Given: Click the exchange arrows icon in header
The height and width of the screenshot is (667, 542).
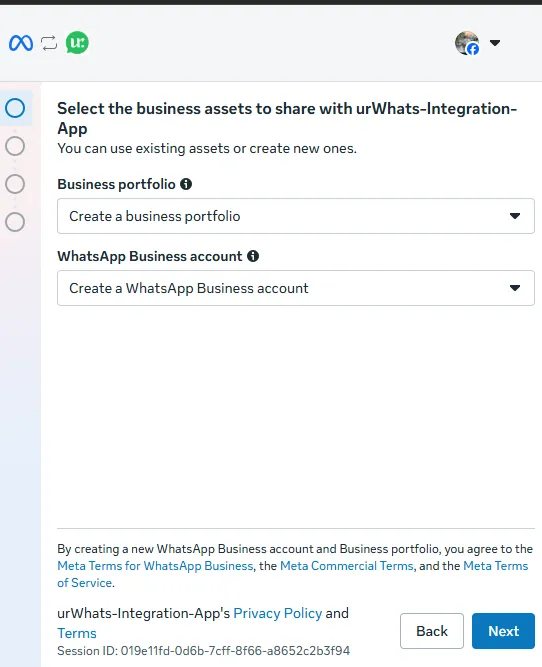Looking at the screenshot, I should click(49, 43).
